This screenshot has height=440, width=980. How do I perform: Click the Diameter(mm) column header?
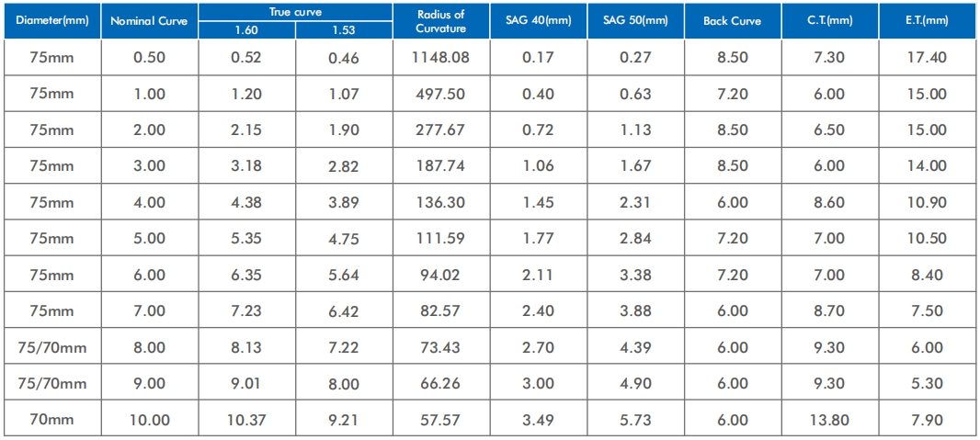tap(51, 20)
